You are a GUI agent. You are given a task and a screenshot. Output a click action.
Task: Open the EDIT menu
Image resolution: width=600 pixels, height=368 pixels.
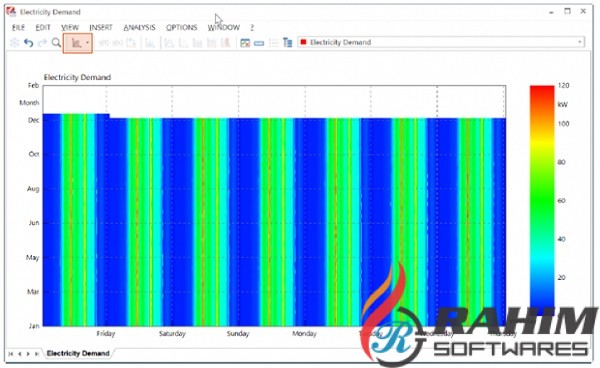tap(43, 28)
